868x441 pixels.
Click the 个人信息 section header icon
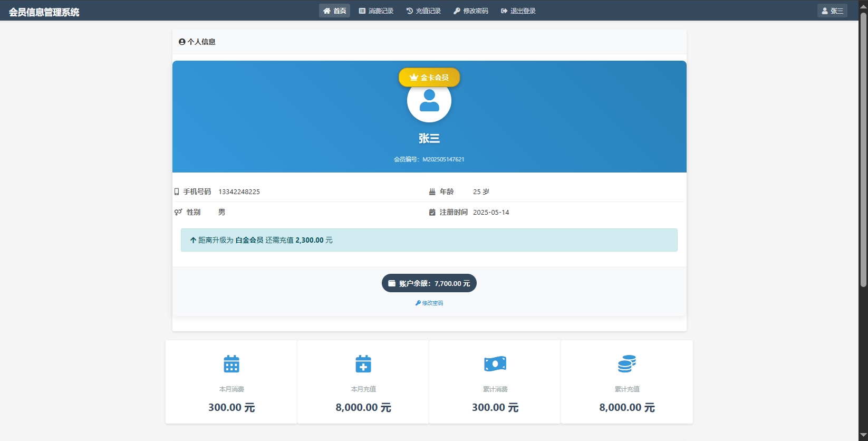pyautogui.click(x=182, y=42)
